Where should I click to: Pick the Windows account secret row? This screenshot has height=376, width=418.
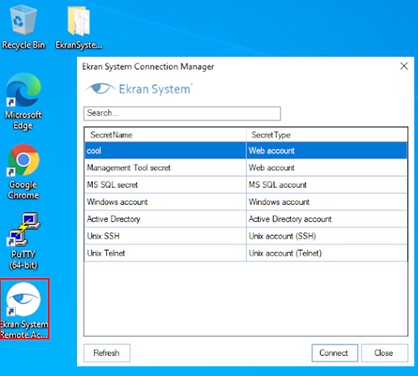pyautogui.click(x=246, y=202)
